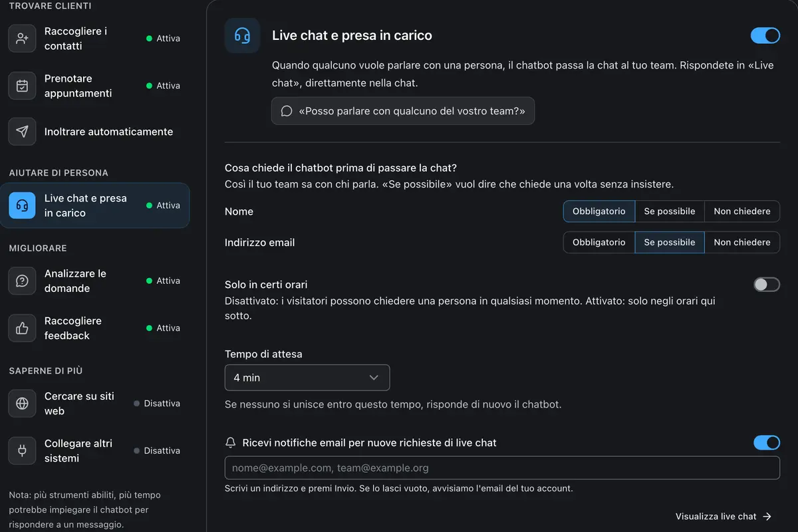Click the Solo in certi orari label

click(x=266, y=285)
